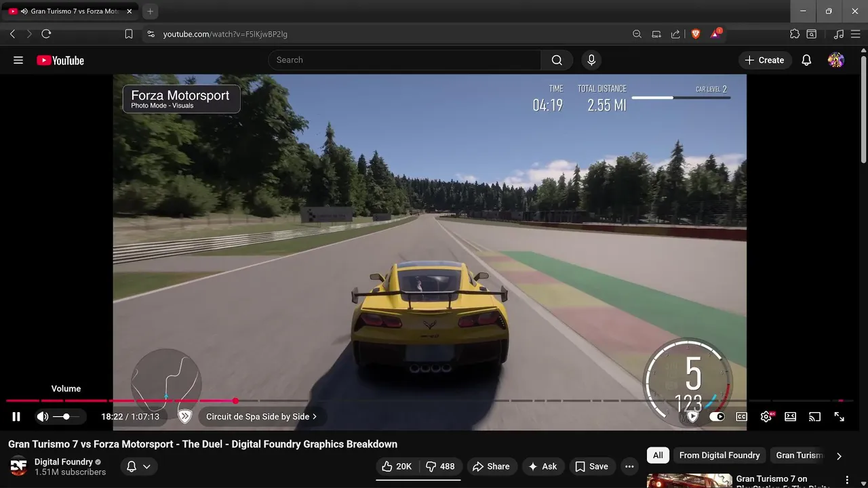Share this video
Screen dimensions: 868x488
[x=491, y=466]
